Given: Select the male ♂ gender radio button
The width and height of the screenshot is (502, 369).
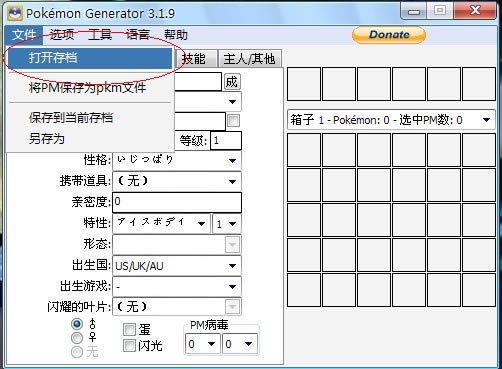Looking at the screenshot, I should (x=77, y=324).
